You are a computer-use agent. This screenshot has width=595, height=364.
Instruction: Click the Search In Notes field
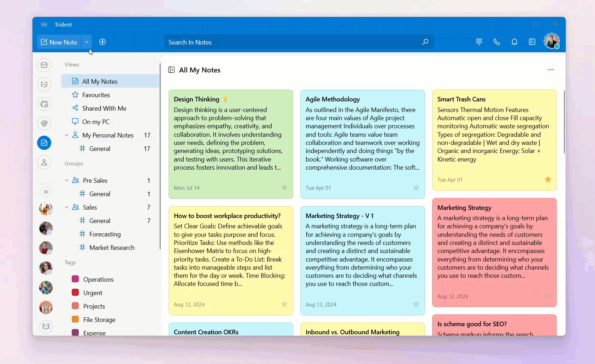299,42
